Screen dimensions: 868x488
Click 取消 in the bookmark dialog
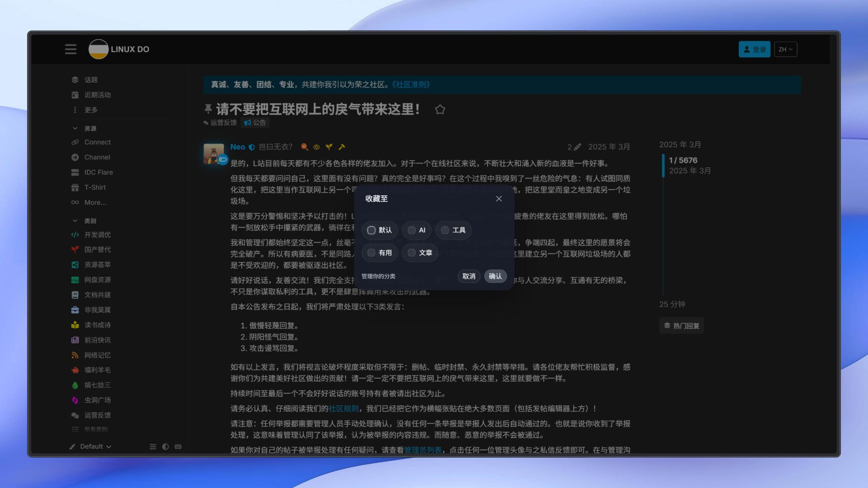point(469,276)
